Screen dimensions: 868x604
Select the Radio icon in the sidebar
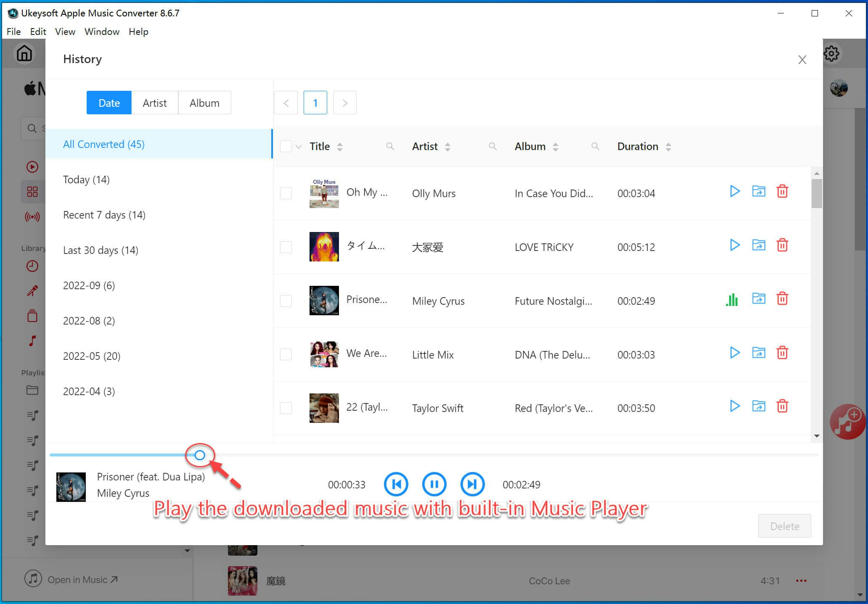click(32, 217)
